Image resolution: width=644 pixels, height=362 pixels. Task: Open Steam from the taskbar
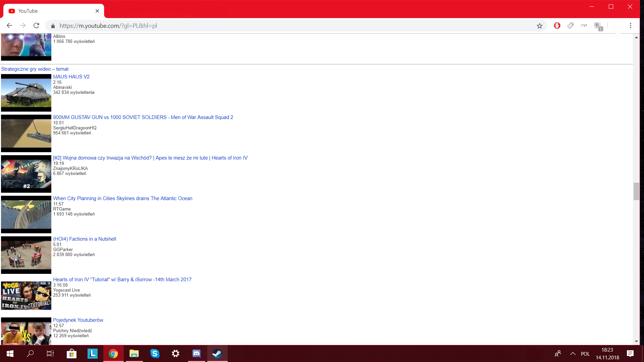(217, 353)
